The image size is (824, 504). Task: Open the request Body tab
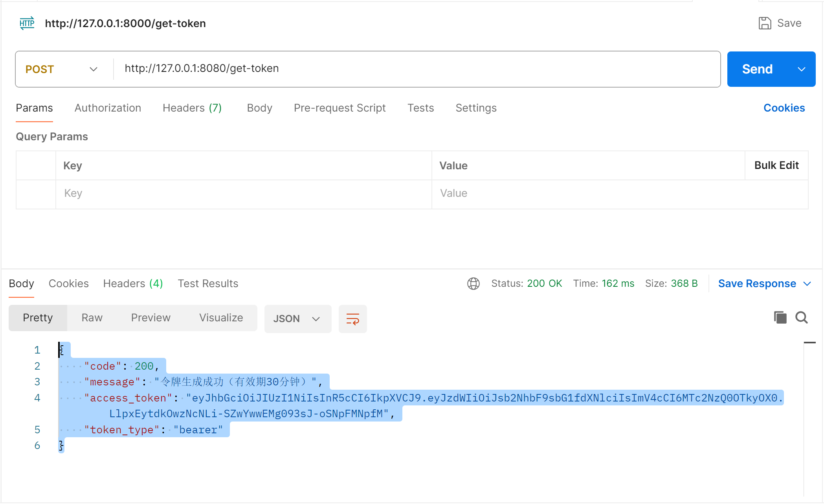tap(259, 108)
